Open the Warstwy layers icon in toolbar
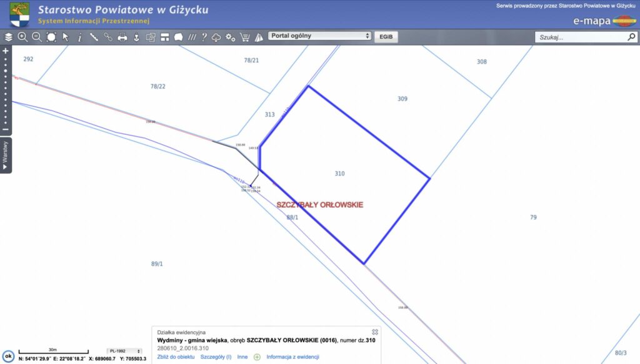Viewport: 640px width, 364px height. coord(8,37)
